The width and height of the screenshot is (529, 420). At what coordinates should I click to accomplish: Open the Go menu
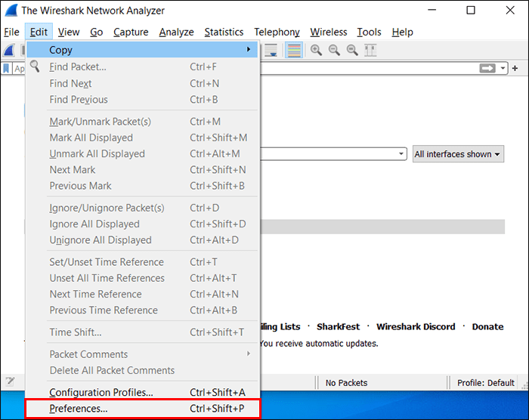(96, 32)
